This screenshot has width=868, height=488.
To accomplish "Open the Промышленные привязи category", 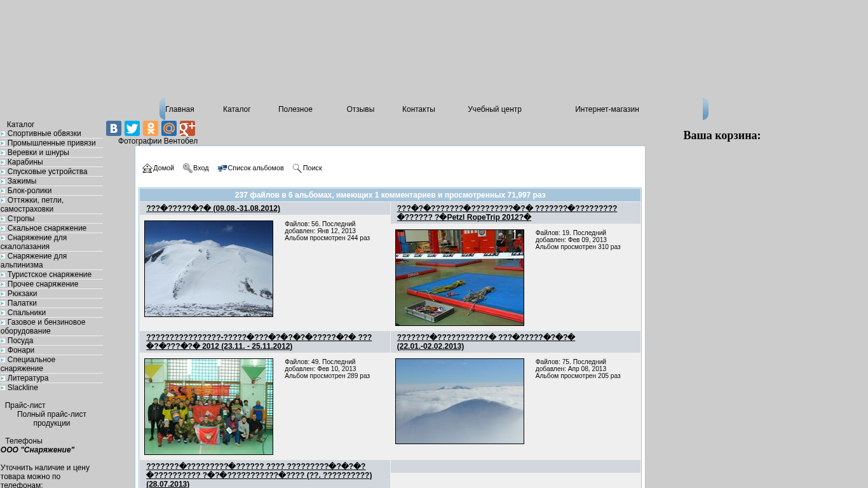I will (x=51, y=143).
